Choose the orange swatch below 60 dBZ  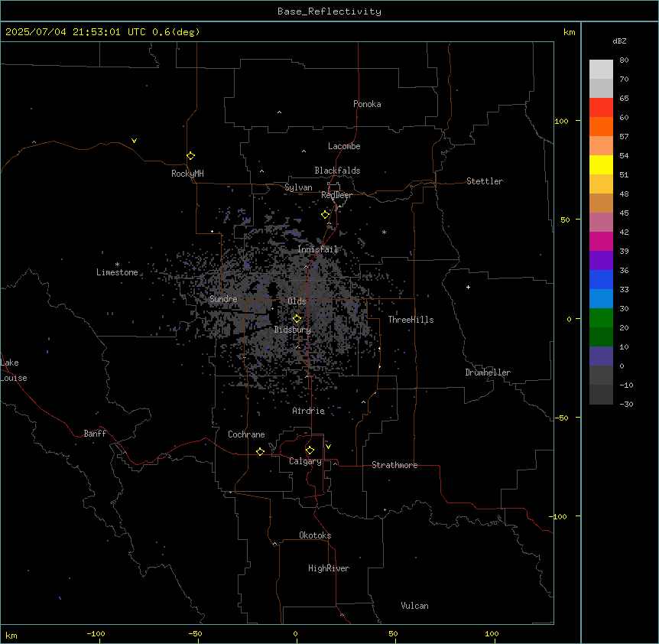pos(601,126)
